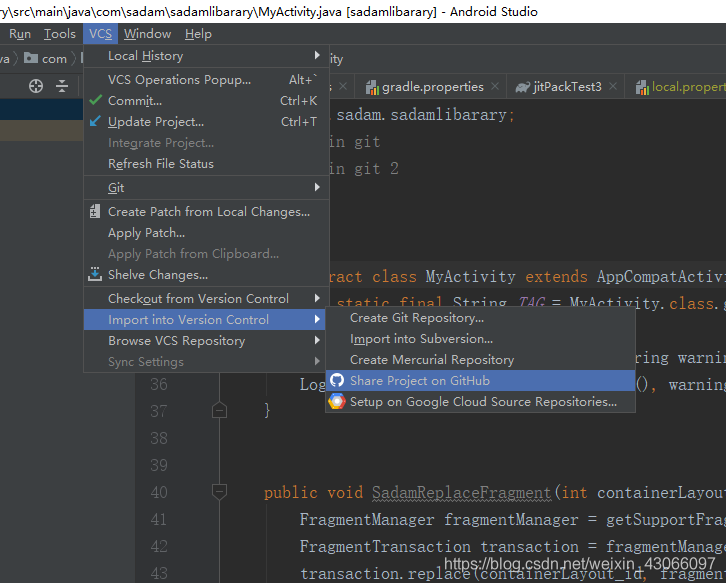Open the Window menu
726x583 pixels.
point(147,34)
